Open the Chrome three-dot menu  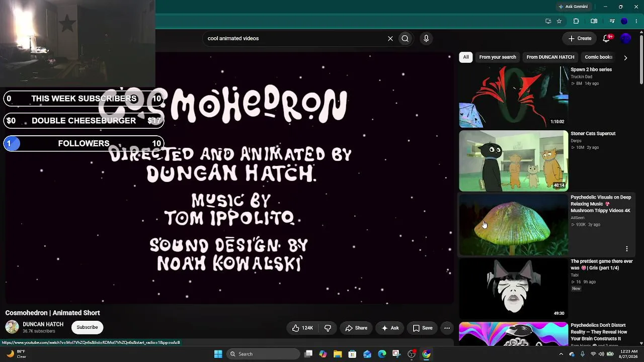coord(636,21)
